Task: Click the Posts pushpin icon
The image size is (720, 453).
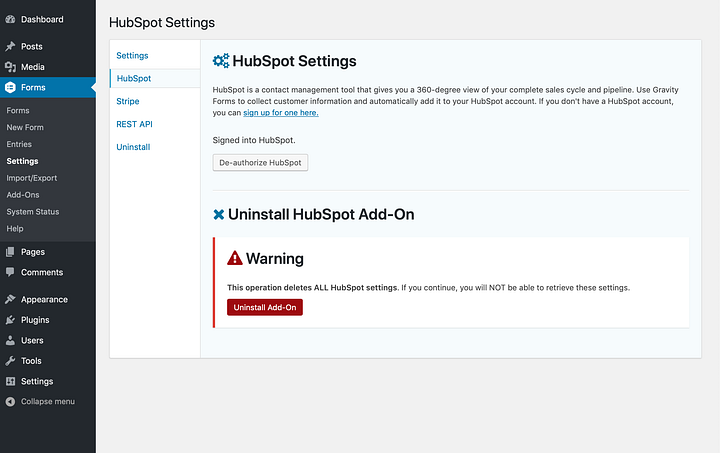Action: [10, 46]
